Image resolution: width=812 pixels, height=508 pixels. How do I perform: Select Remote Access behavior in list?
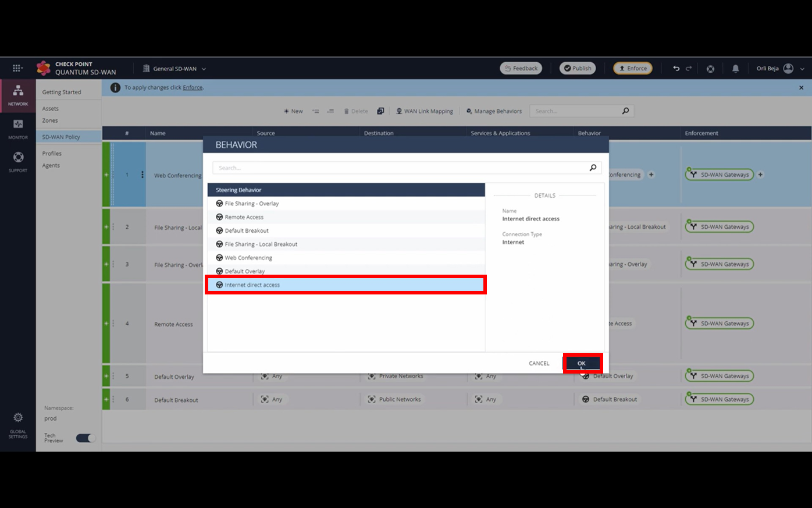[346, 217]
